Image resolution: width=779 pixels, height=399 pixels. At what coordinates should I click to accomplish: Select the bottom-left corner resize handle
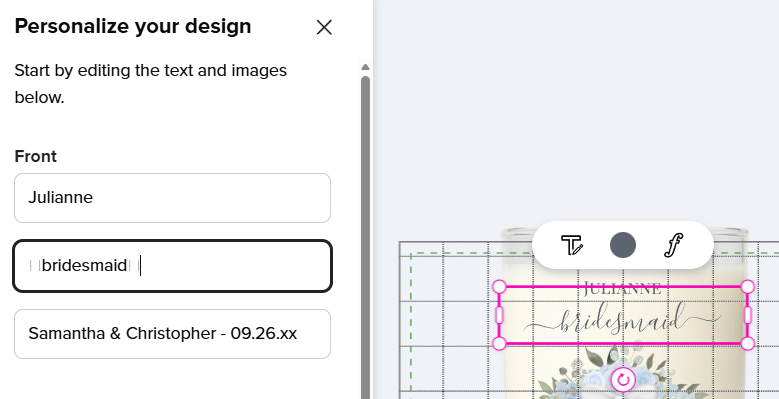tap(499, 343)
